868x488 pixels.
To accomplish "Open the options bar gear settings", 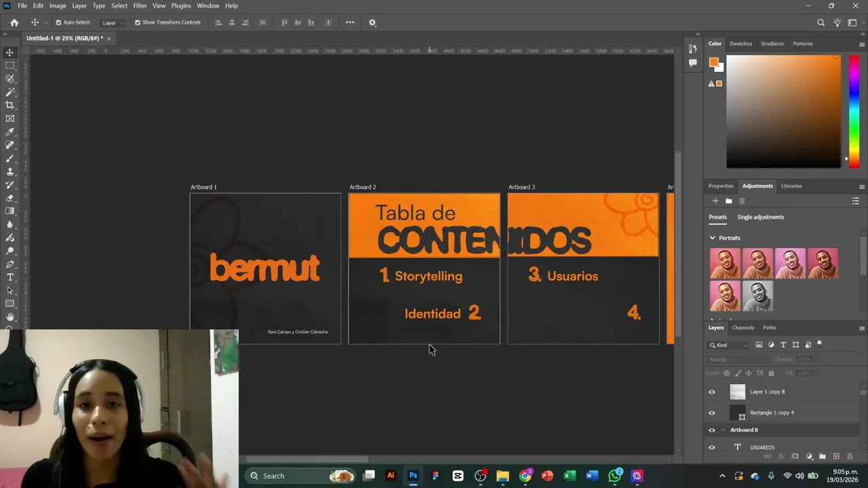I will point(372,22).
